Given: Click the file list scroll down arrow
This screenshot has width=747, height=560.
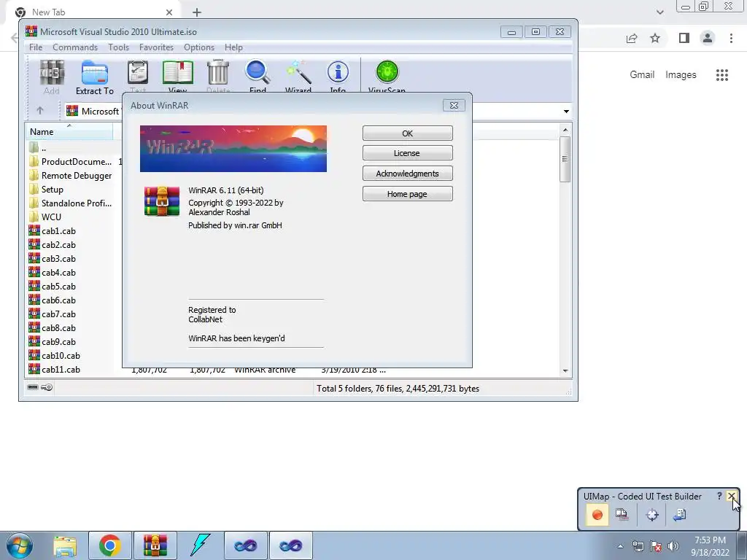Looking at the screenshot, I should (565, 370).
